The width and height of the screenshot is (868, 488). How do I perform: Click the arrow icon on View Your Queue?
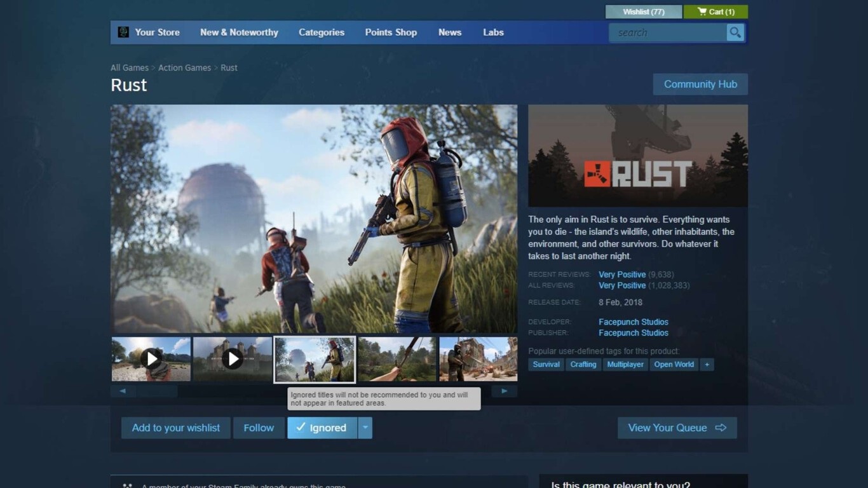pyautogui.click(x=721, y=428)
